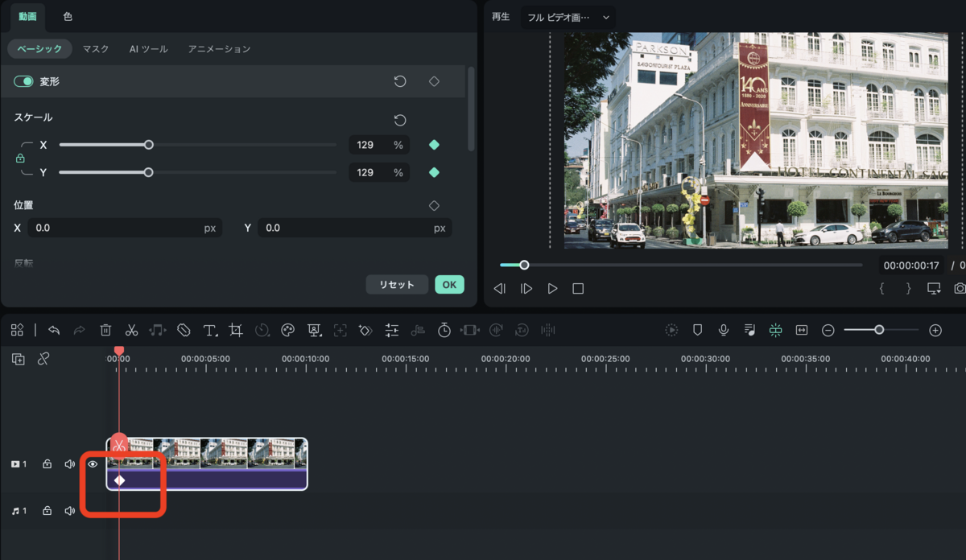Viewport: 966px width, 560px height.
Task: Add keyframe diamond for 変形 section
Action: [434, 81]
